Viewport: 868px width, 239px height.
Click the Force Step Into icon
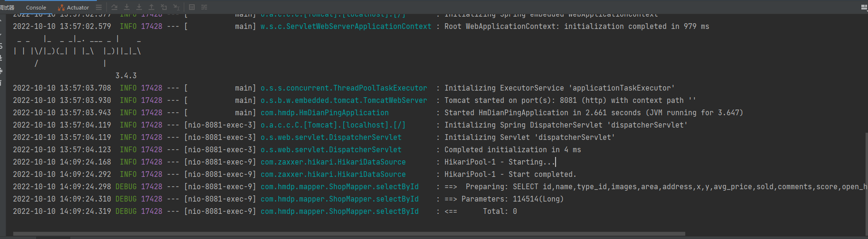click(139, 7)
